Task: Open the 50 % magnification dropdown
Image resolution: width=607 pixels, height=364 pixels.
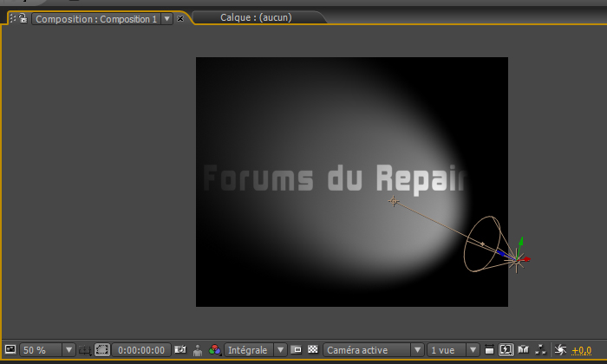Action: [47, 350]
